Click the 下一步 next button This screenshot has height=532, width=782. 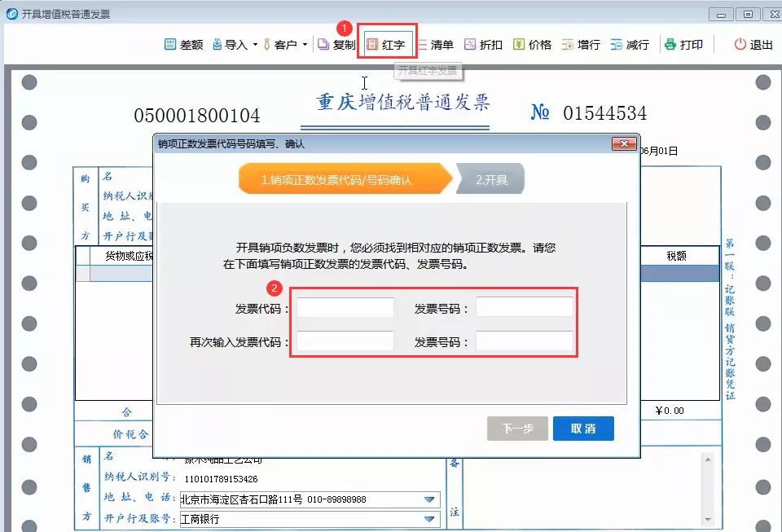click(x=517, y=428)
